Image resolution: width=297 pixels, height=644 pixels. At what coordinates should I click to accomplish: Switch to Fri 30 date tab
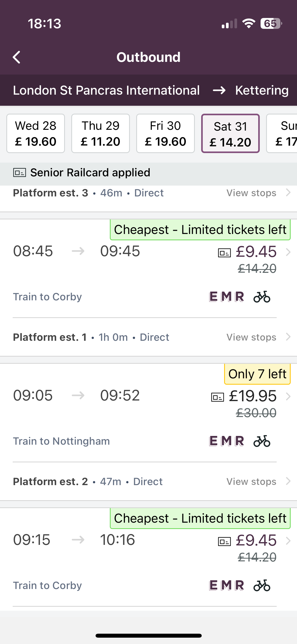point(166,134)
